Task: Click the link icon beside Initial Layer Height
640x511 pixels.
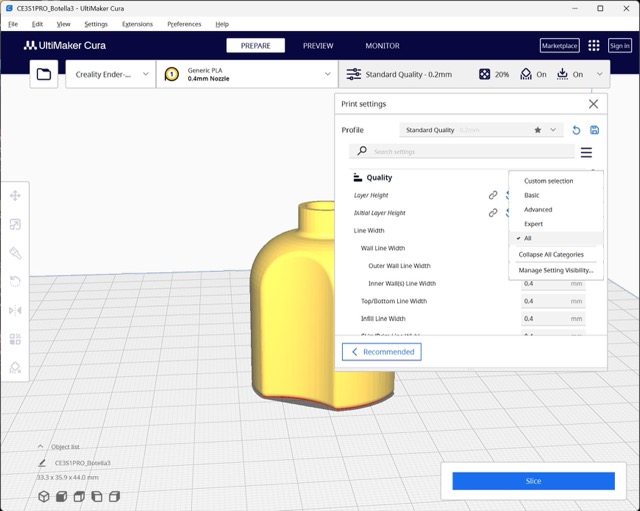Action: pos(493,213)
